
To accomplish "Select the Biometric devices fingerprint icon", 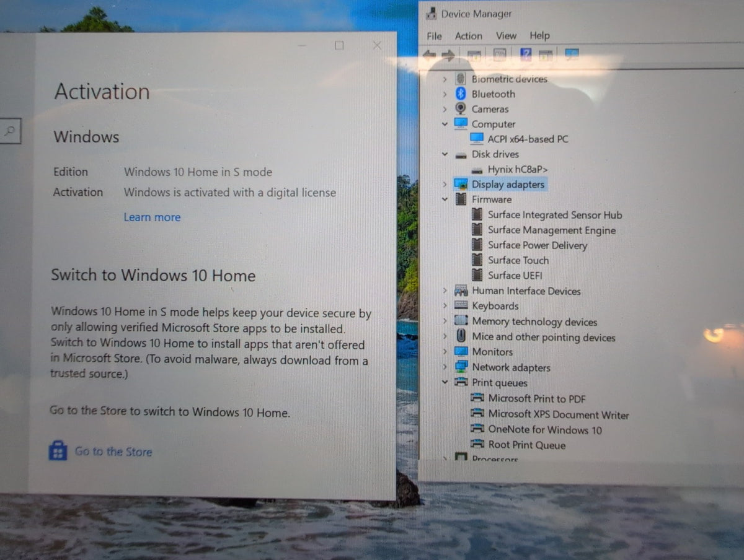I will [x=461, y=79].
